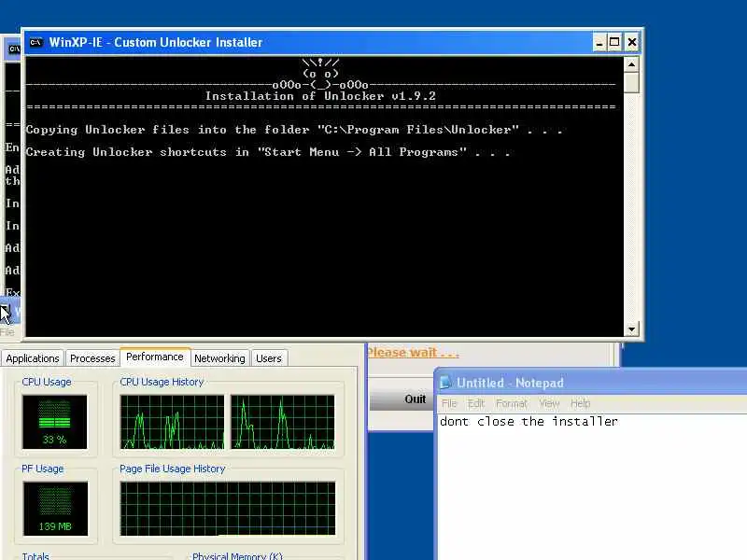The image size is (747, 560).
Task: Click the Installer window title bar text
Action: [x=156, y=42]
